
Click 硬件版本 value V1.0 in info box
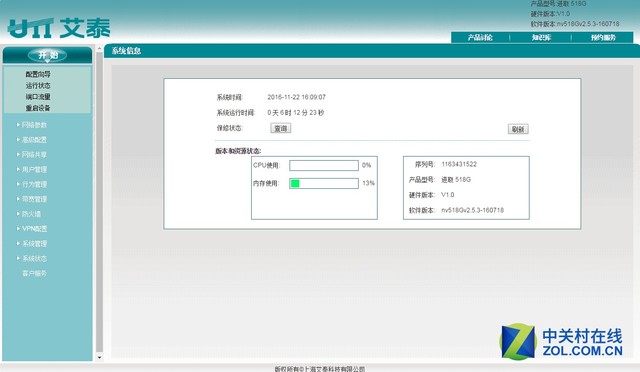coord(447,195)
